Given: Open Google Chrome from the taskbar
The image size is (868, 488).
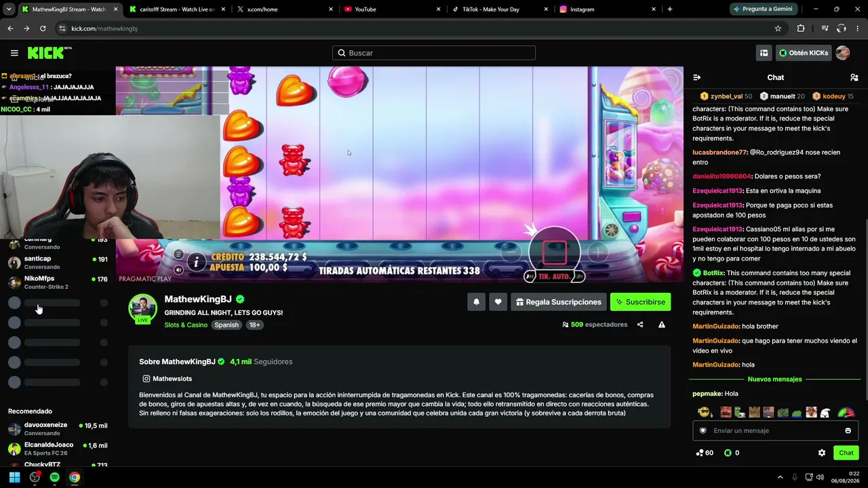Looking at the screenshot, I should point(75,477).
